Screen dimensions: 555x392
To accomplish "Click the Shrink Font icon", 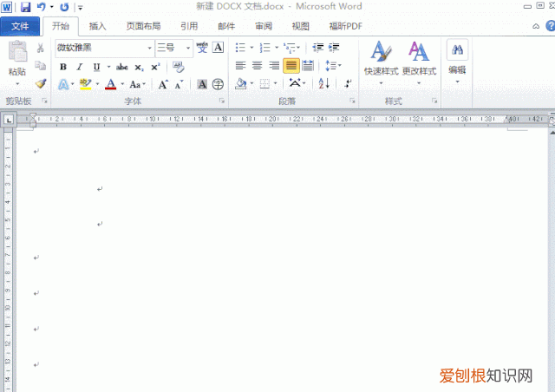I will [x=180, y=85].
